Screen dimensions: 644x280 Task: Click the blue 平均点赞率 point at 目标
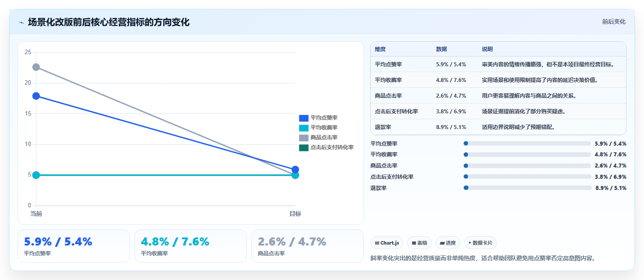click(295, 169)
